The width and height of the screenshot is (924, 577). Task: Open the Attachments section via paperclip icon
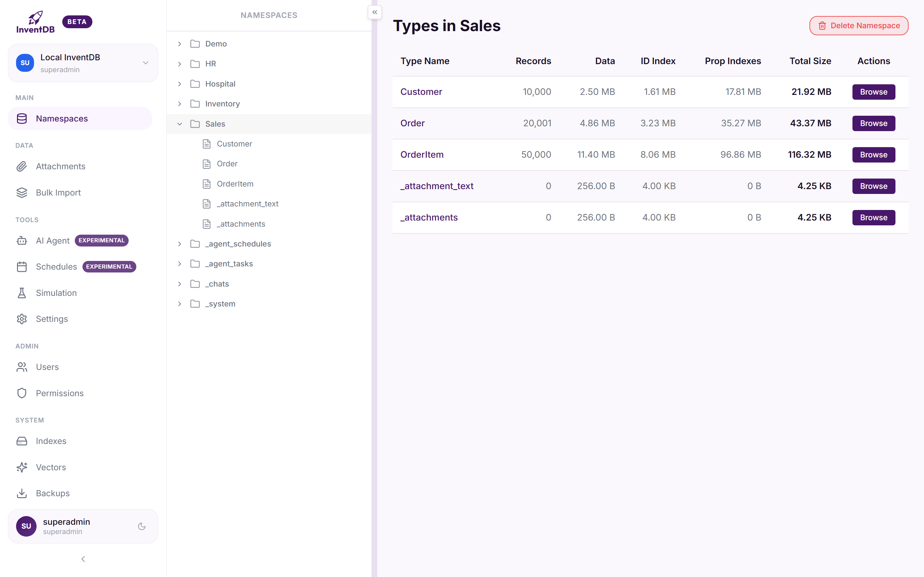22,166
